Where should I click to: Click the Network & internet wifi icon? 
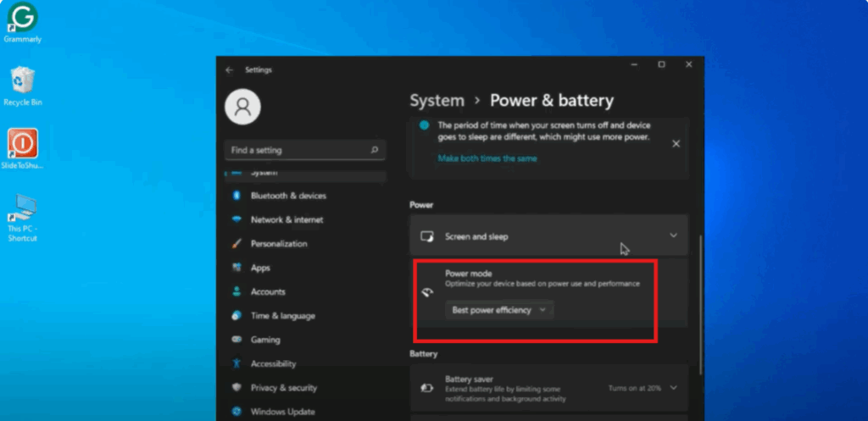(237, 219)
